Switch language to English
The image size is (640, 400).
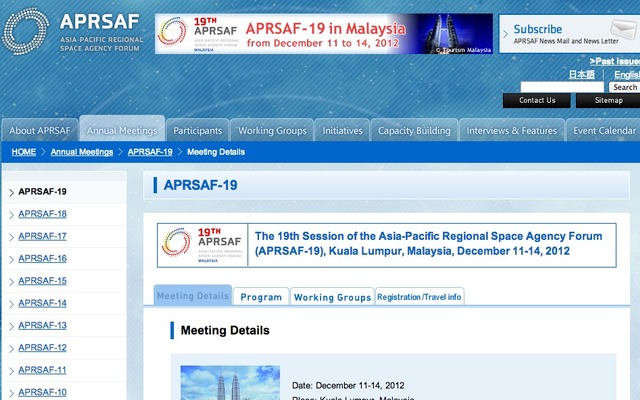pos(627,75)
